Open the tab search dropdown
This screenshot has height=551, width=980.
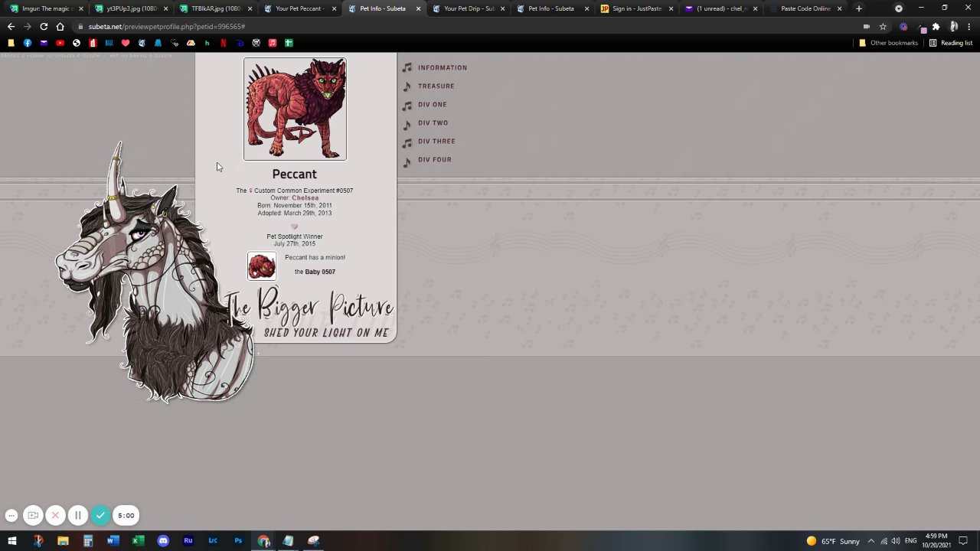click(899, 8)
